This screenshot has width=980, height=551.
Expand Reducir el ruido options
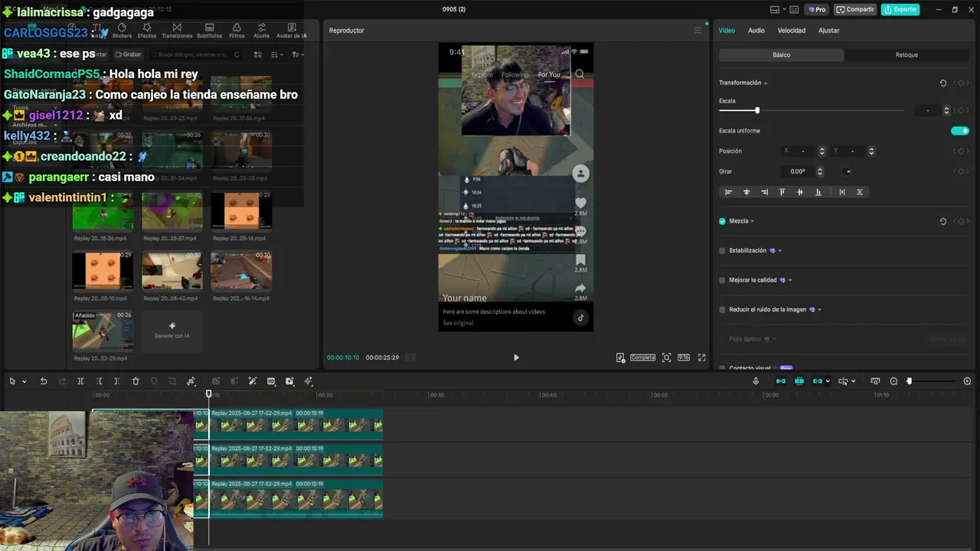coord(819,310)
